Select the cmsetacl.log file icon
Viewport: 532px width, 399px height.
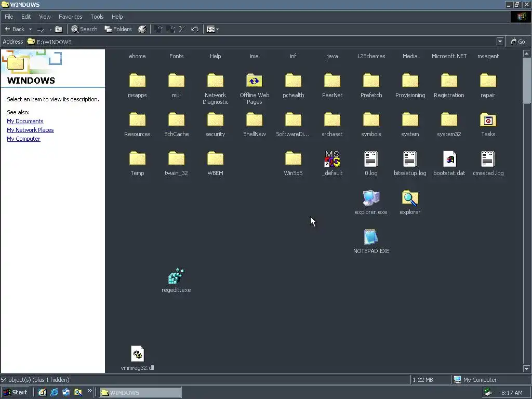click(488, 159)
